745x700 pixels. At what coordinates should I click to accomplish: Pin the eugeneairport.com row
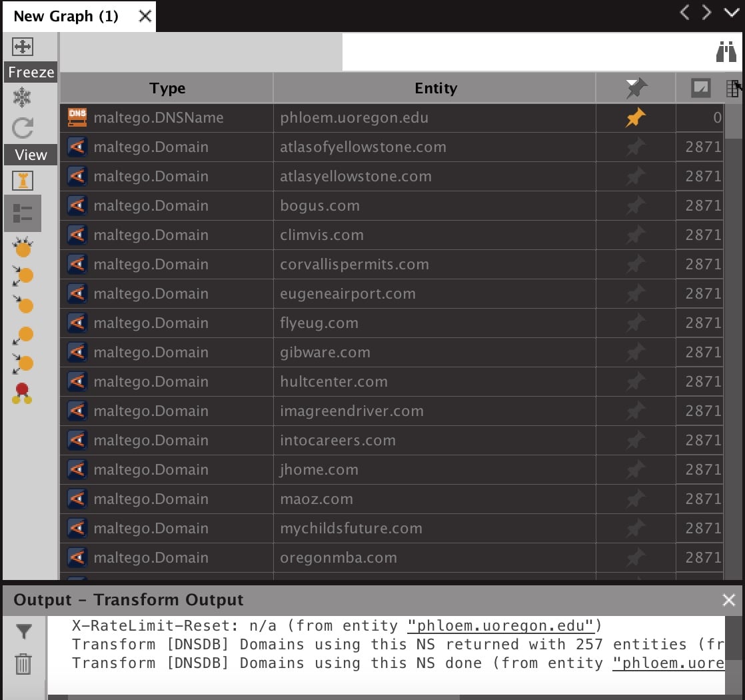635,293
